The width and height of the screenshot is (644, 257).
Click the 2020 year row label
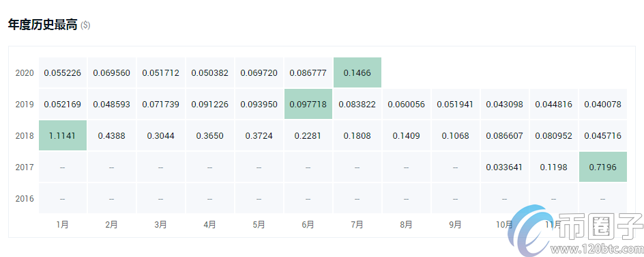25,73
